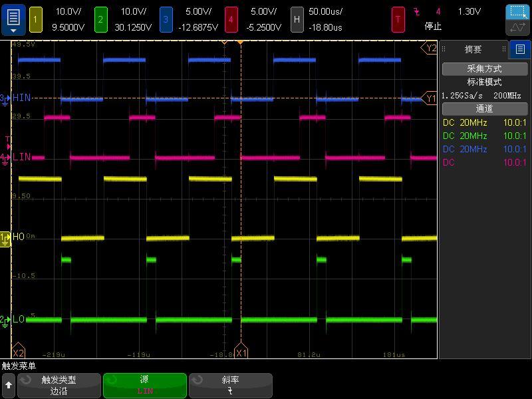
Task: Click the channel 4 ground marker beside LIN
Action: tap(5, 158)
